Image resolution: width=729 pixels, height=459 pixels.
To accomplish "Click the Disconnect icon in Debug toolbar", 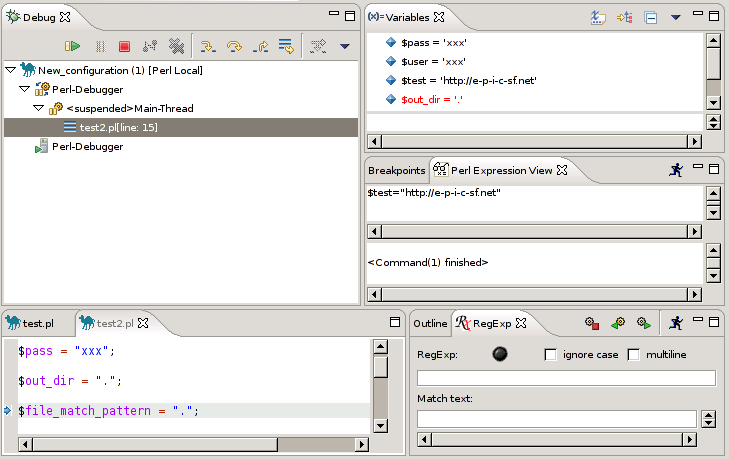I will coord(150,46).
